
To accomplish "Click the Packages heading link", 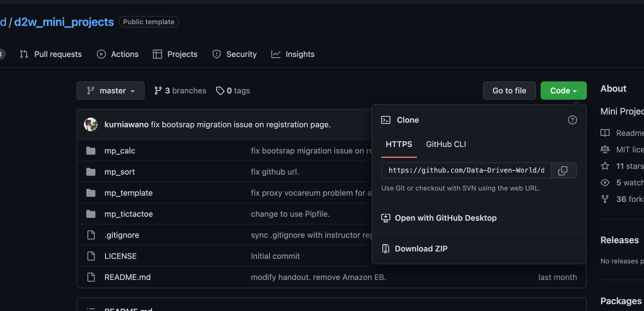I will [x=621, y=301].
